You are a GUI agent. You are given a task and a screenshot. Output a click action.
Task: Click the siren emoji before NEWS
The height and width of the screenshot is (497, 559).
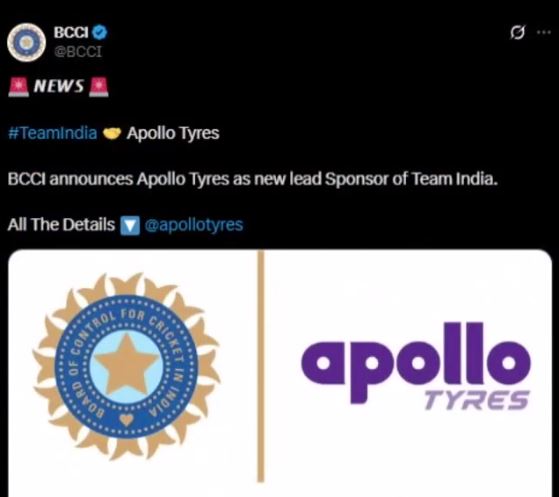[19, 87]
